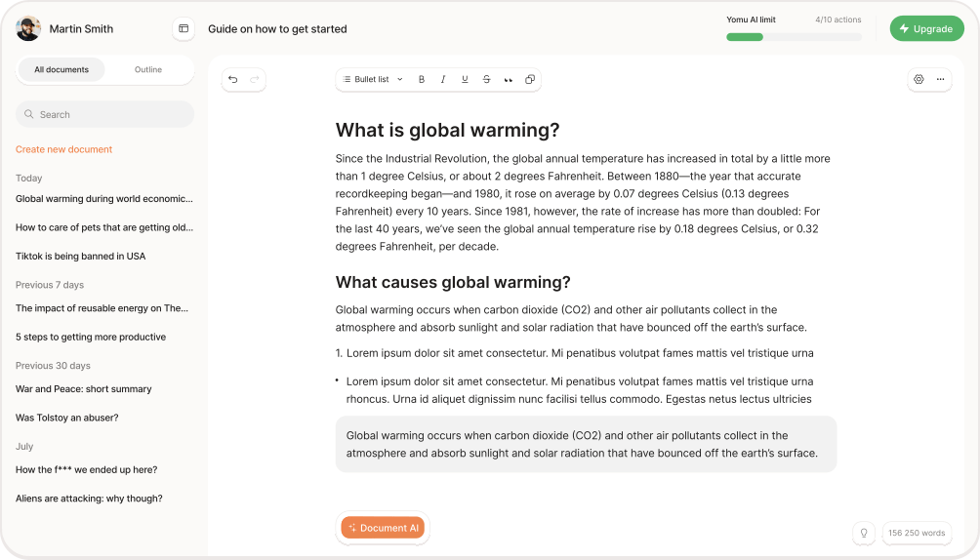Click Create new document link

pos(63,149)
